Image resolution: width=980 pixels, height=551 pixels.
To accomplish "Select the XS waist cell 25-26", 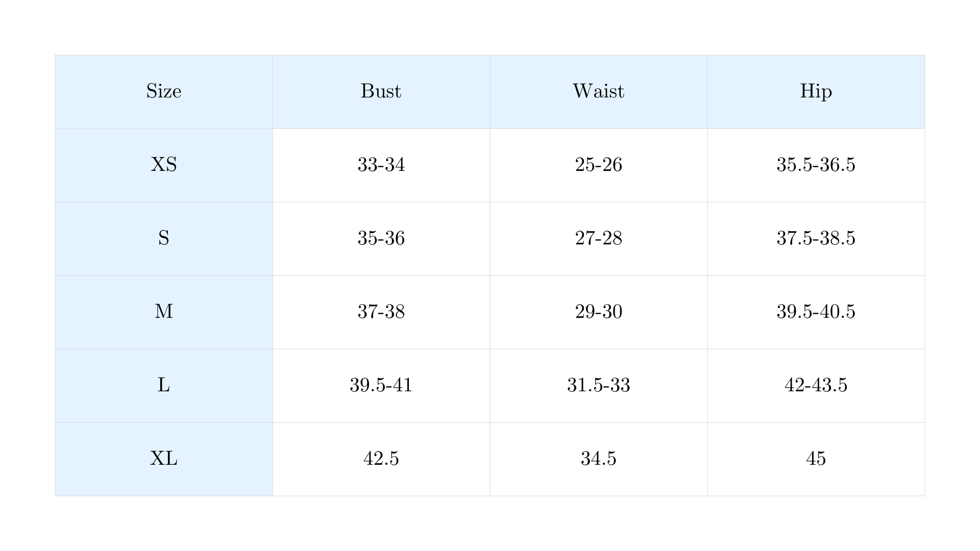I will (598, 165).
